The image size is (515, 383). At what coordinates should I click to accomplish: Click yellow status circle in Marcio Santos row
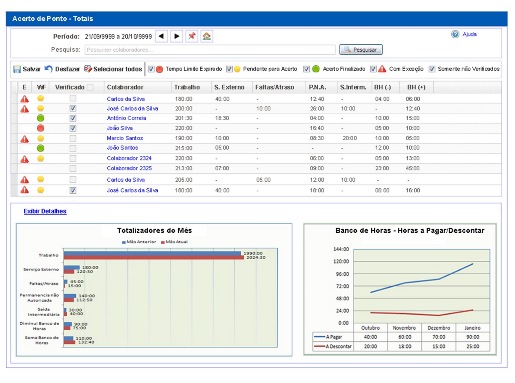pyautogui.click(x=40, y=138)
